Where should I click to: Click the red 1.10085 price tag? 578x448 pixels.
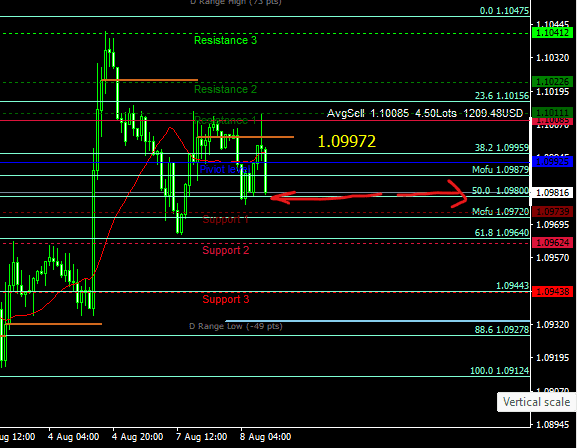click(x=553, y=121)
